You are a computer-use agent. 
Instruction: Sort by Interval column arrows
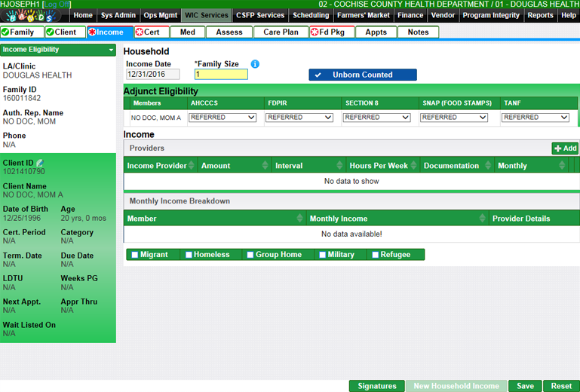point(338,166)
